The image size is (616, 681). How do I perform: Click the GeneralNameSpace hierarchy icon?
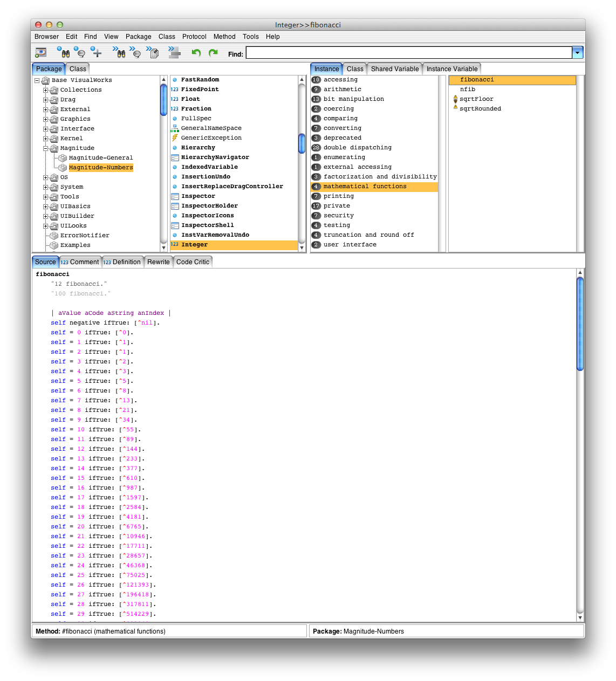[175, 128]
